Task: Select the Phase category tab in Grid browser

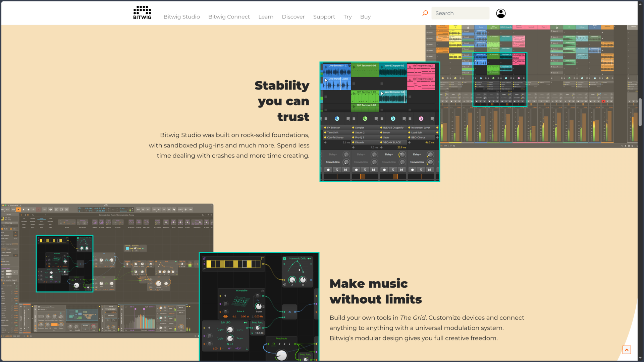Action: (42, 218)
